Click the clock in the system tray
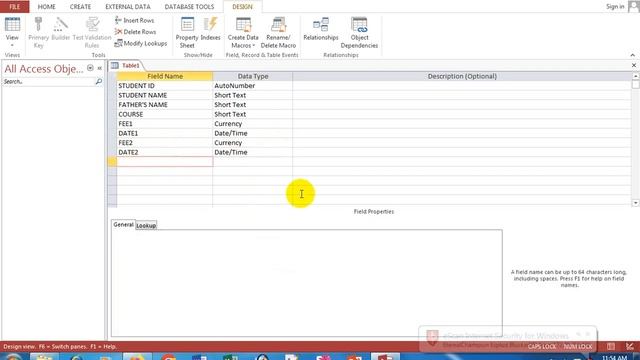Image resolution: width=640 pixels, height=360 pixels. click(x=614, y=358)
